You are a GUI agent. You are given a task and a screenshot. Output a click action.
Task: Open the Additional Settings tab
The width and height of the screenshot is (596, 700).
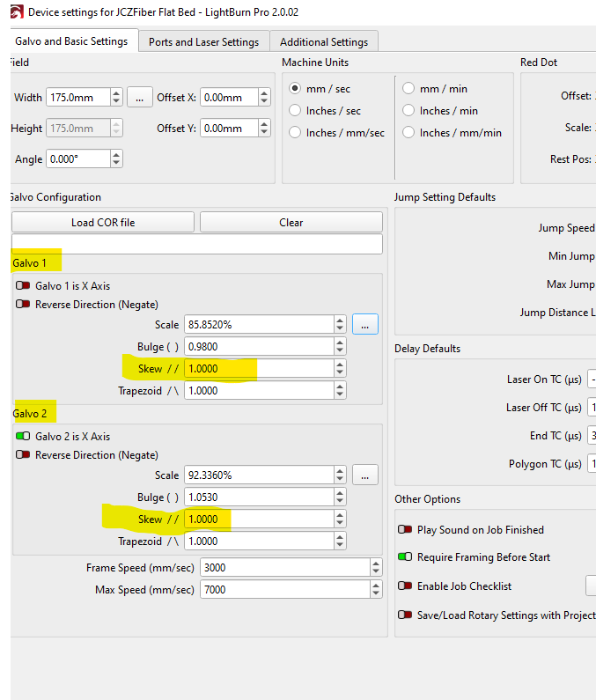tap(324, 41)
